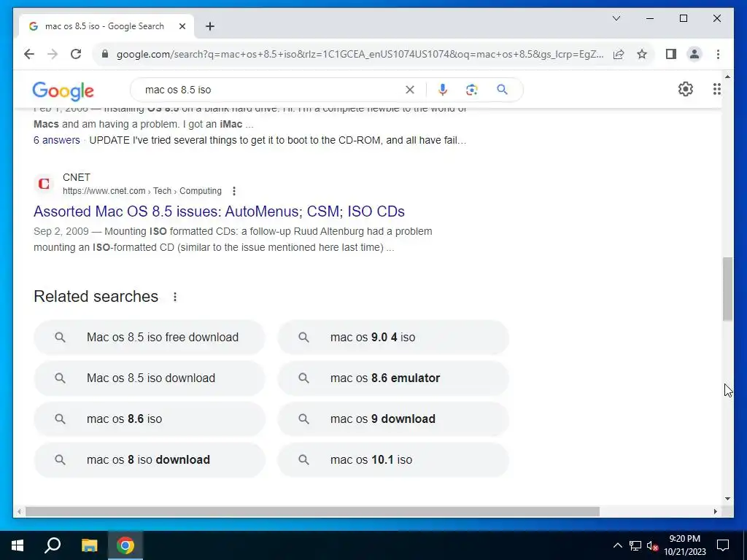Select related search 'mac os 9 download'
747x560 pixels.
(x=393, y=419)
